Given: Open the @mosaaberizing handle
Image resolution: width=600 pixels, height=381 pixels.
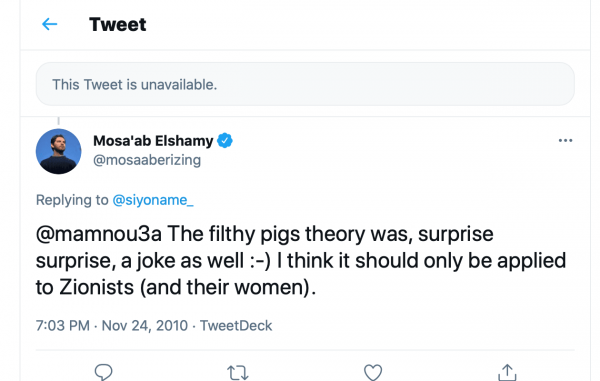Looking at the screenshot, I should (x=147, y=160).
